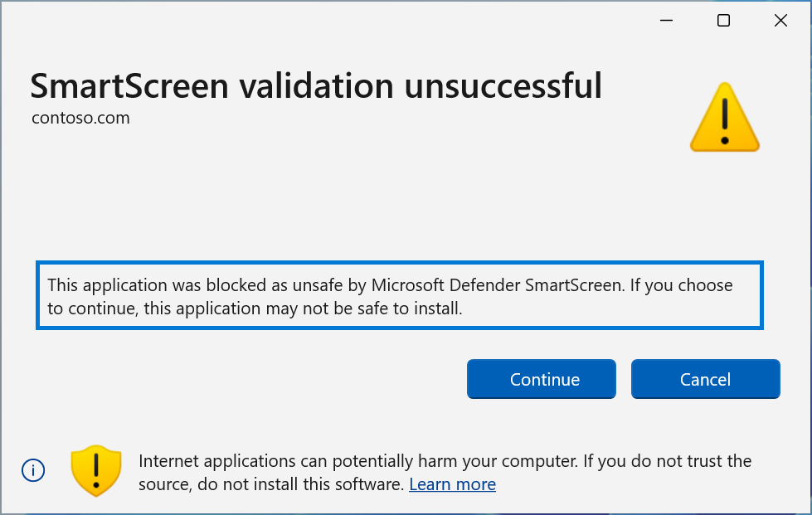The width and height of the screenshot is (812, 515).
Task: Click the shield icon beside the harm warning
Action: (95, 470)
